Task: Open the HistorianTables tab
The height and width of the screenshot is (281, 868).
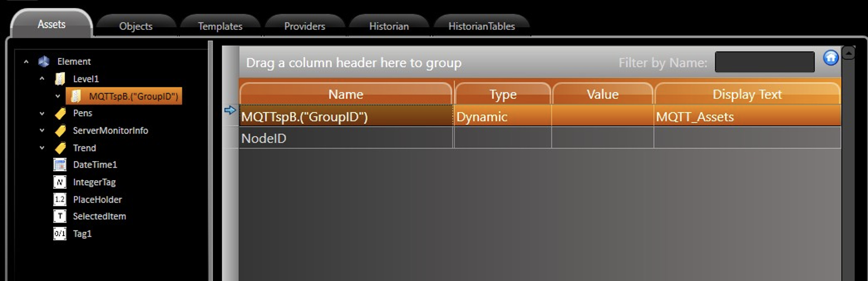Action: pos(481,26)
